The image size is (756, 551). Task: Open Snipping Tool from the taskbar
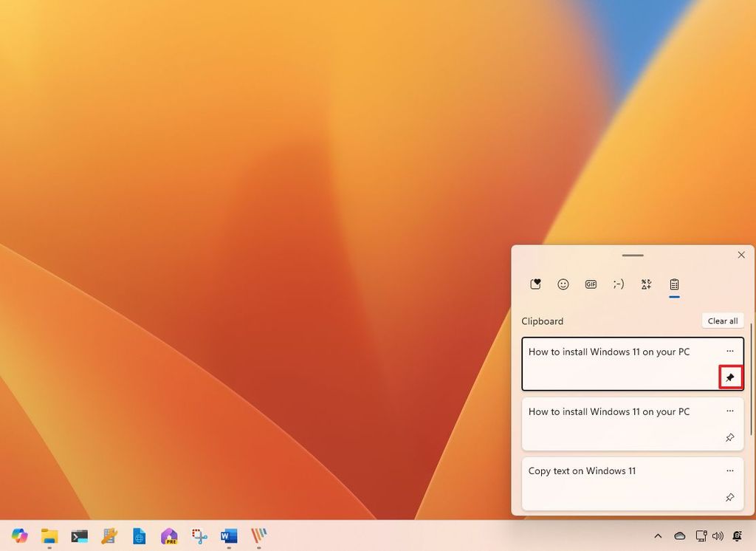[x=199, y=535]
